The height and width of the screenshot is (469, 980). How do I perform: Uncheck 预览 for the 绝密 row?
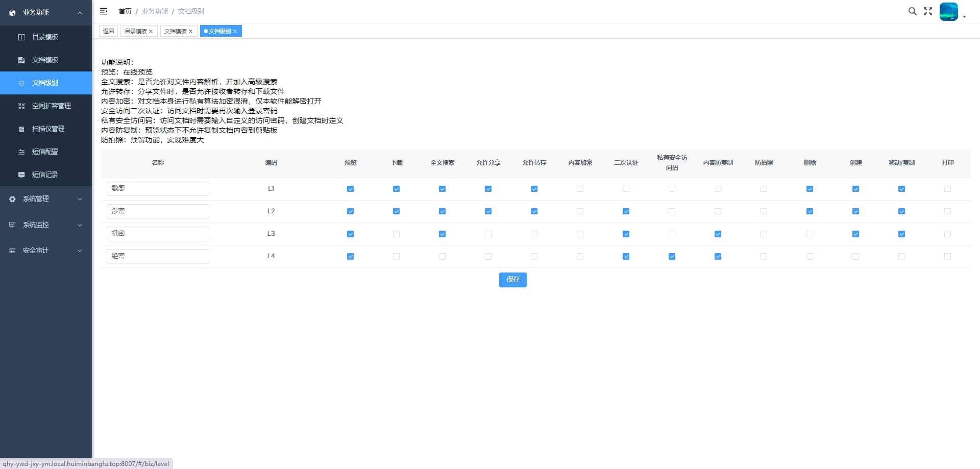click(350, 257)
